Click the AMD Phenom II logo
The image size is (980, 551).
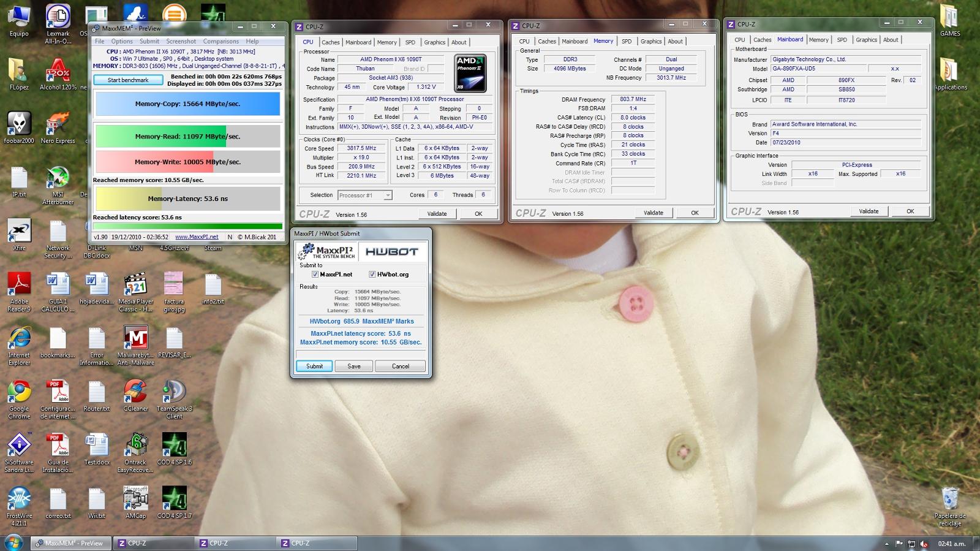tap(470, 74)
